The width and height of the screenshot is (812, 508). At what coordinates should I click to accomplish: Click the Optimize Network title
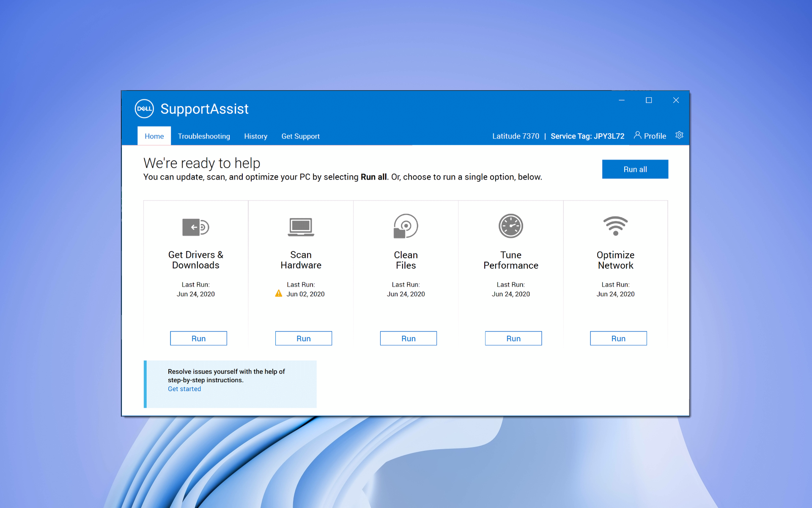coord(616,260)
